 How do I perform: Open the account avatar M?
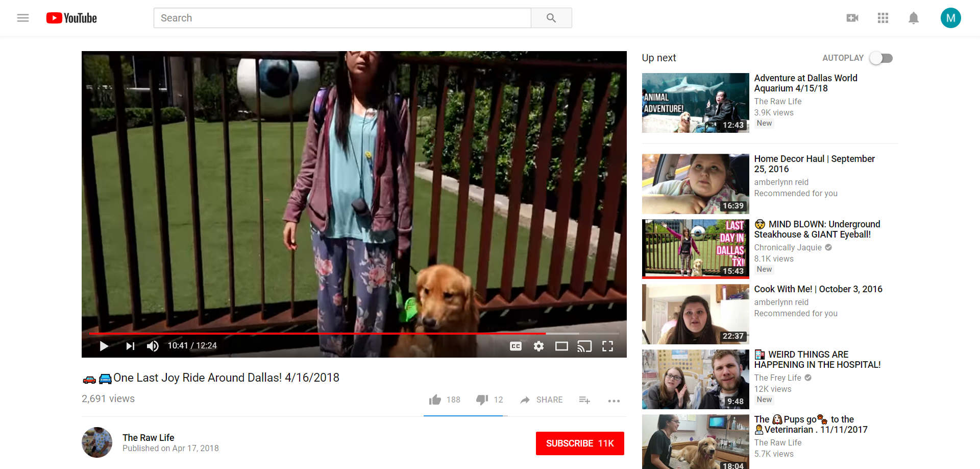coord(951,18)
